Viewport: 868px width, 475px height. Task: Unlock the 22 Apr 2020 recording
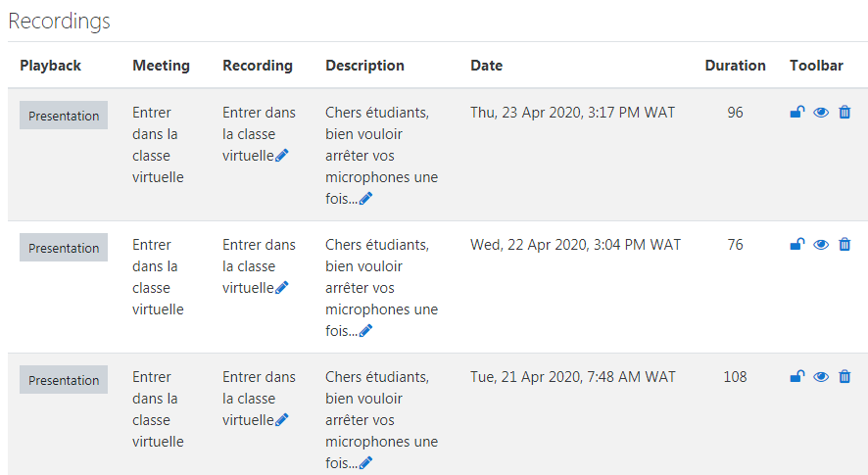pos(797,245)
